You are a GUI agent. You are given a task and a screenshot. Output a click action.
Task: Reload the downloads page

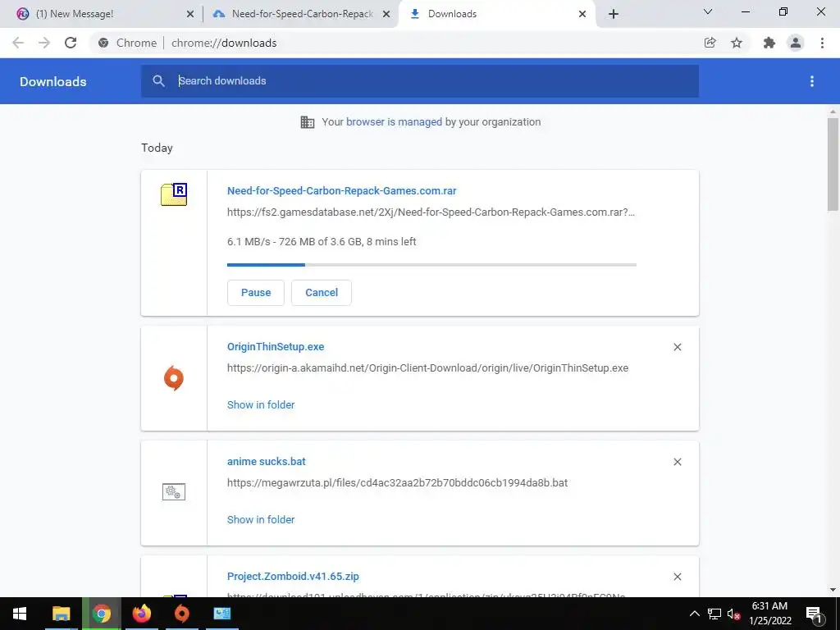[71, 43]
